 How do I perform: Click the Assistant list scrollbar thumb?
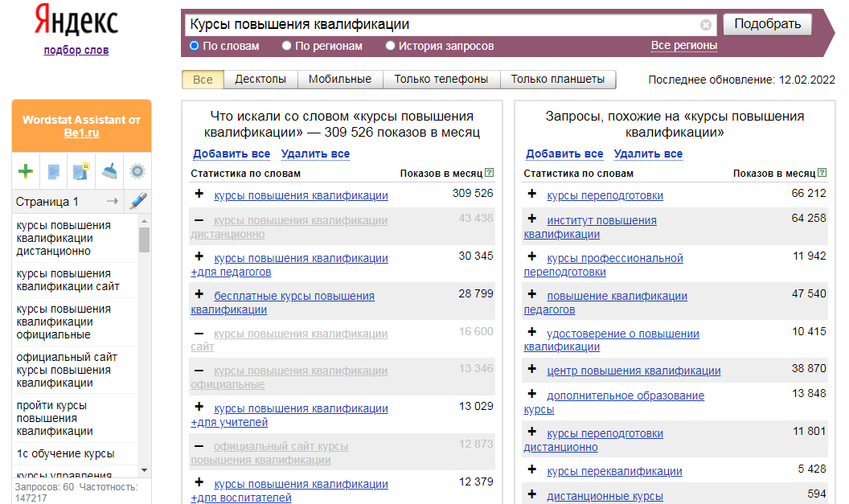(x=144, y=240)
